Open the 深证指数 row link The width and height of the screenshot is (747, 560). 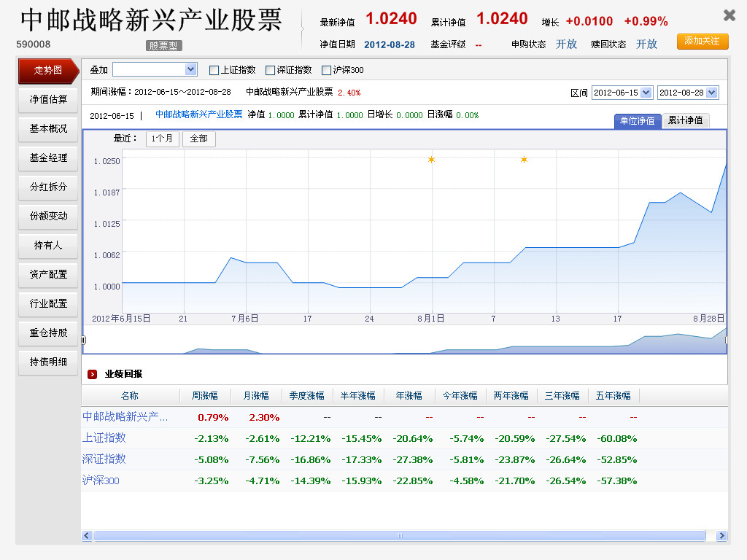pyautogui.click(x=104, y=459)
